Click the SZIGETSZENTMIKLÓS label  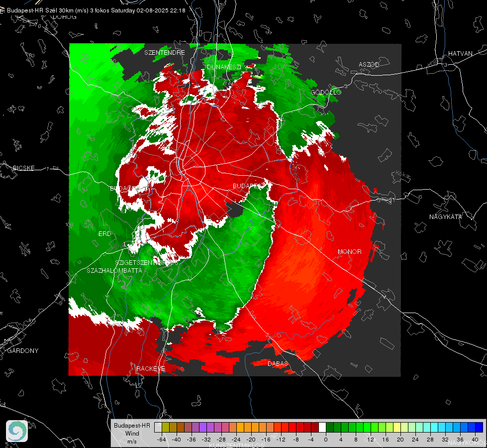click(147, 263)
